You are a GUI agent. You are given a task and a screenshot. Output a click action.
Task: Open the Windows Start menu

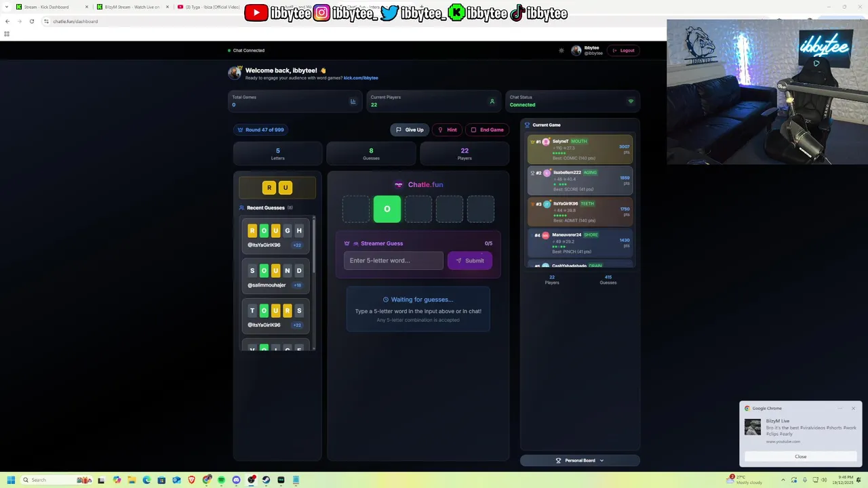coord(11,480)
